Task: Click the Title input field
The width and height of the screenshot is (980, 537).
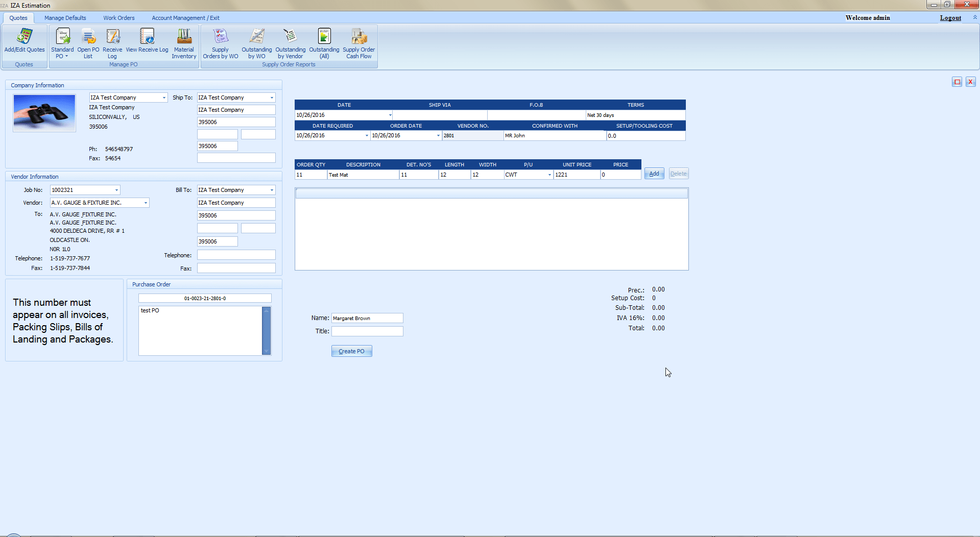Action: (367, 331)
